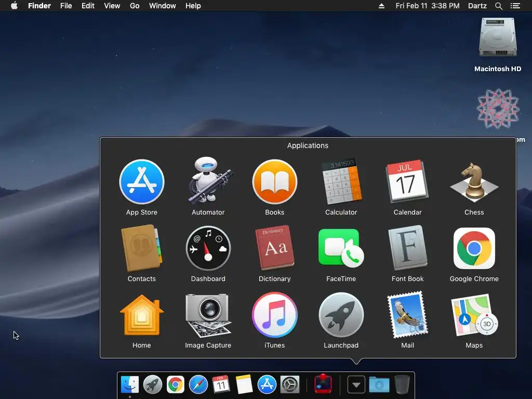Click Finder icon in the Dock
532x399 pixels.
[130, 385]
